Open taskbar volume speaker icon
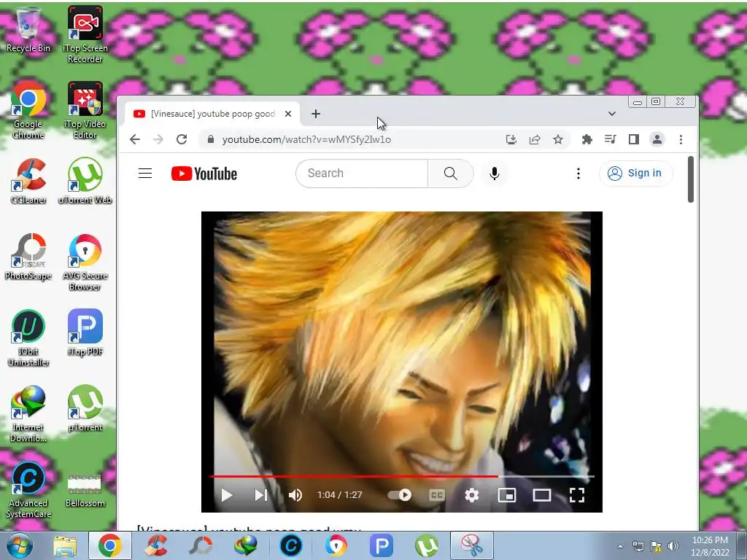747x560 pixels. (x=673, y=546)
